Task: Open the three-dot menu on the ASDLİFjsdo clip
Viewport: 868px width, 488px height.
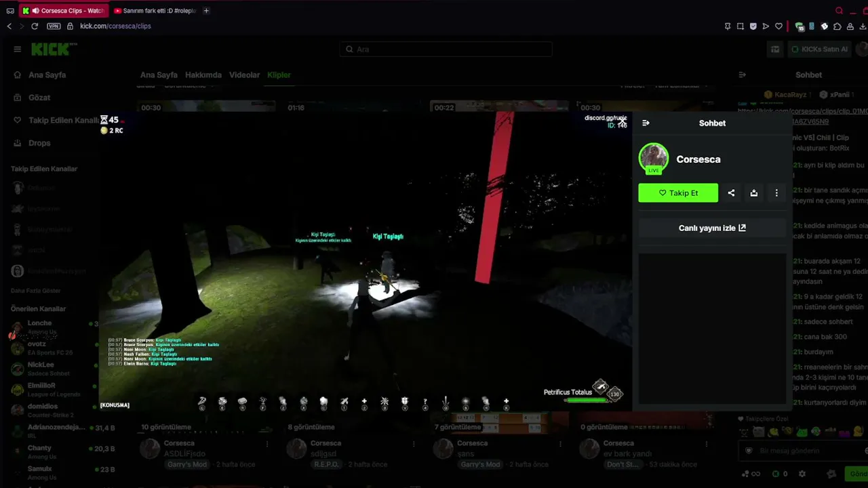Action: [x=267, y=444]
